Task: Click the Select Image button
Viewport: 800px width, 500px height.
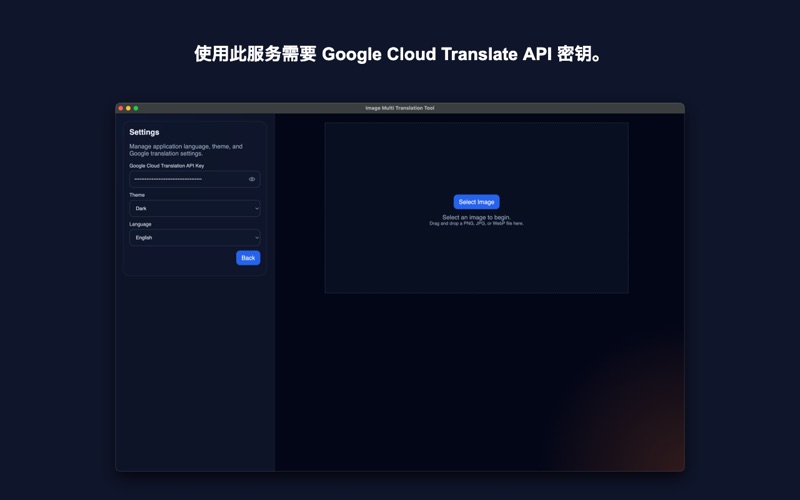Action: pyautogui.click(x=476, y=202)
